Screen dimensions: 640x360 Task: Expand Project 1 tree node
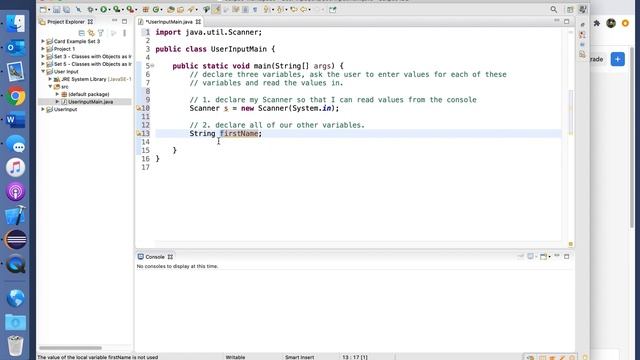pos(43,49)
